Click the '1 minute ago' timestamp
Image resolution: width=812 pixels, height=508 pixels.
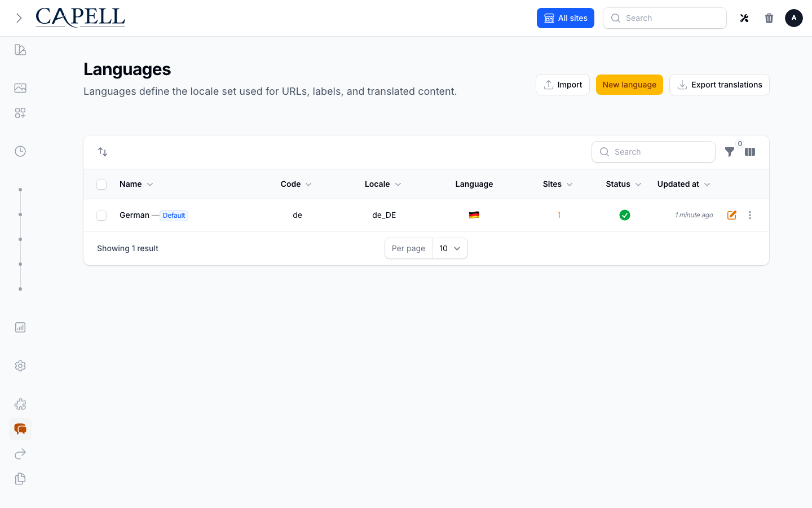click(x=694, y=215)
